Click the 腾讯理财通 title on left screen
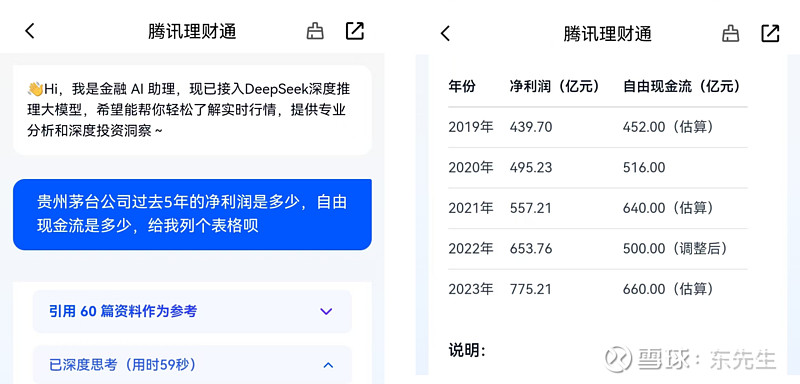 click(192, 32)
